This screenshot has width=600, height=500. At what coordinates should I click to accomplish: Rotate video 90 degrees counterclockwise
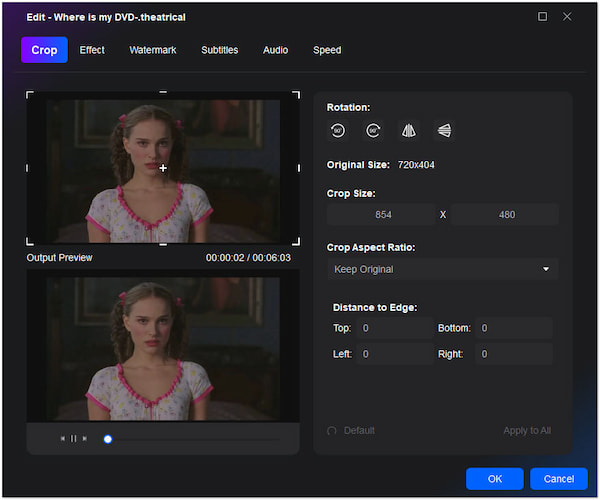[x=338, y=131]
